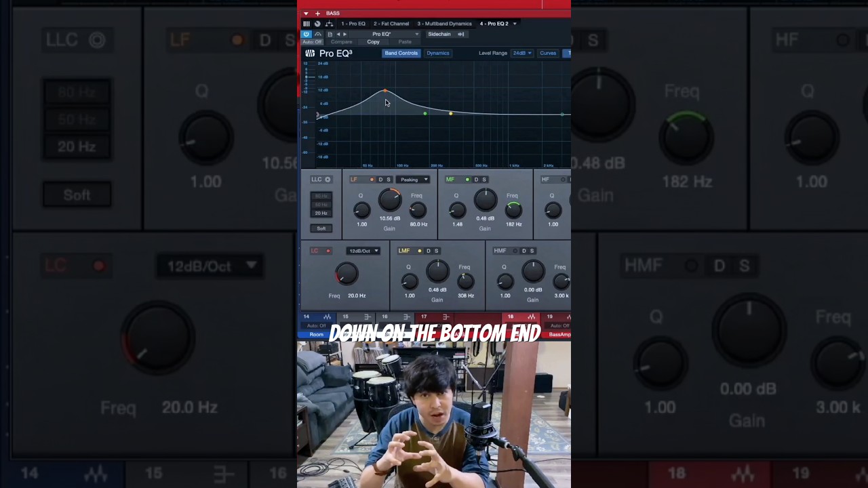Switch to the 3 - Multiband Dynamics tab
The height and width of the screenshot is (488, 868).
coord(444,24)
